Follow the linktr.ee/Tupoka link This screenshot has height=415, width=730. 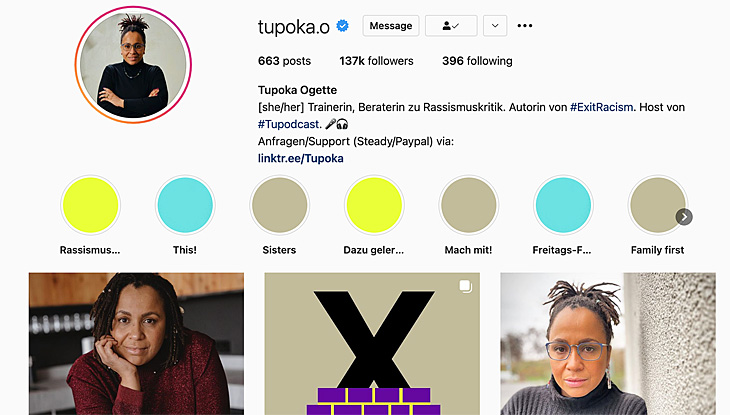coord(301,158)
